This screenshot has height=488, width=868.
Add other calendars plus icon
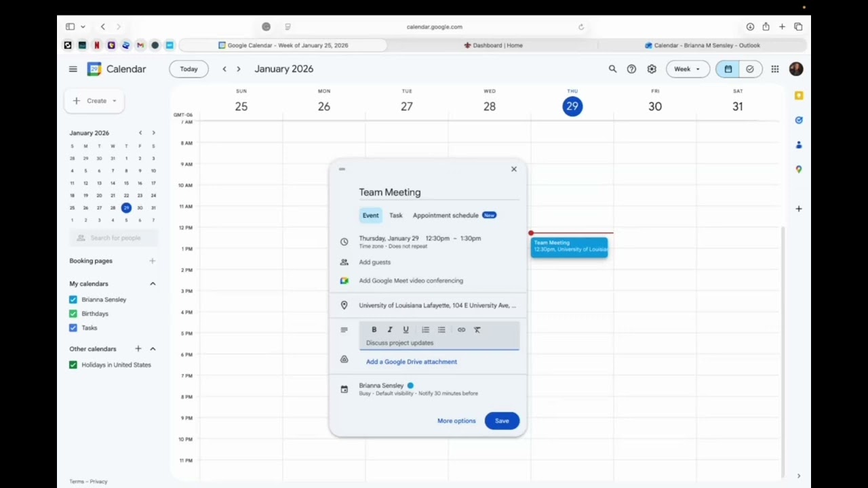(138, 348)
